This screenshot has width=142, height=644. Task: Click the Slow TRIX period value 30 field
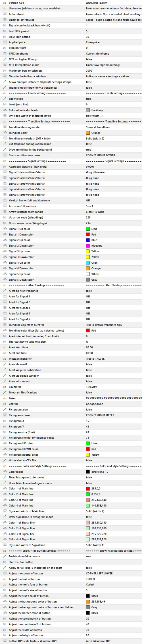point(114,37)
